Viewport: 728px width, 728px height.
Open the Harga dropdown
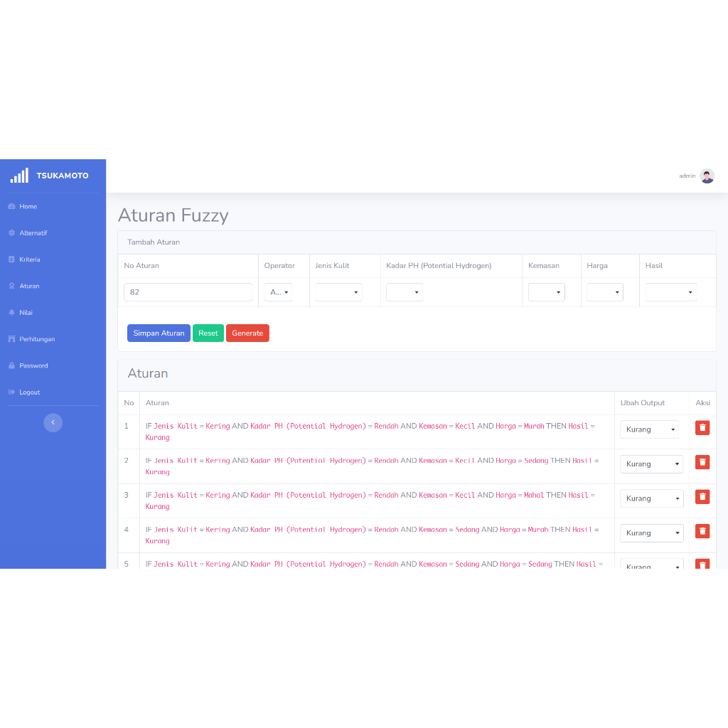pos(605,292)
